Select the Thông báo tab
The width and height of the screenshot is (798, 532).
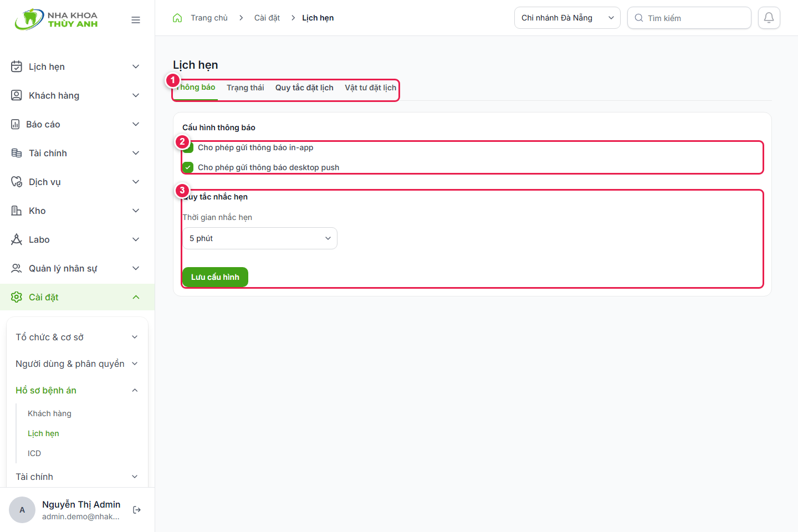(x=196, y=88)
